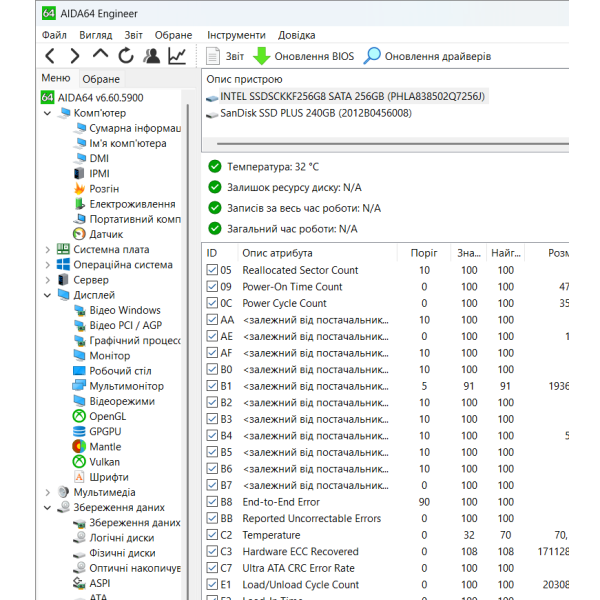The height and width of the screenshot is (600, 600).
Task: Expand the Операційна система node
Action: (x=47, y=265)
